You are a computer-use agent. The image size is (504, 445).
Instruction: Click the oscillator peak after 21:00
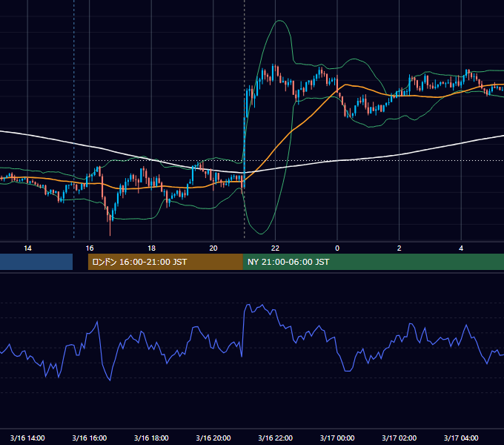248,305
